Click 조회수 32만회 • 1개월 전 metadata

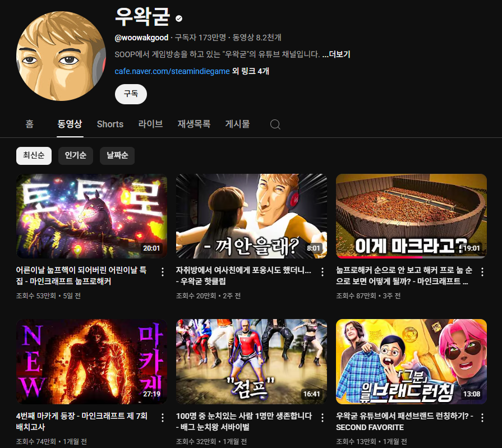coord(211,441)
